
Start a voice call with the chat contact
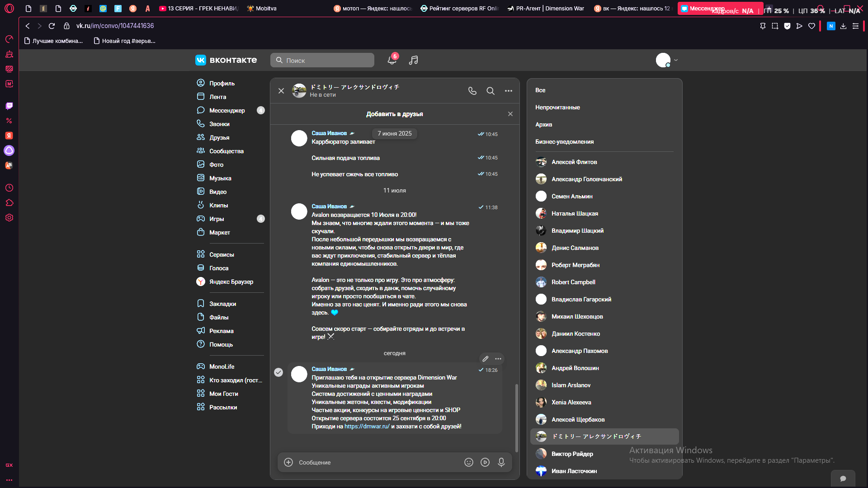(472, 91)
